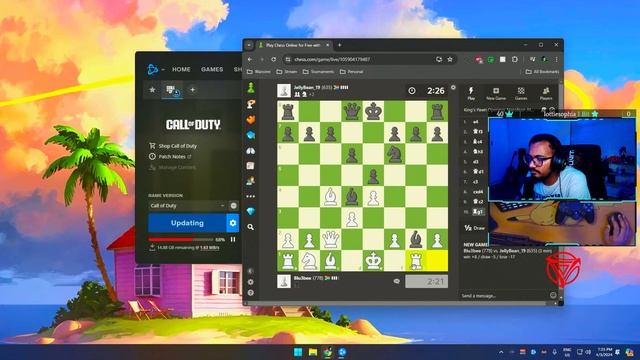Open the Windows Start menu

[x=298, y=352]
